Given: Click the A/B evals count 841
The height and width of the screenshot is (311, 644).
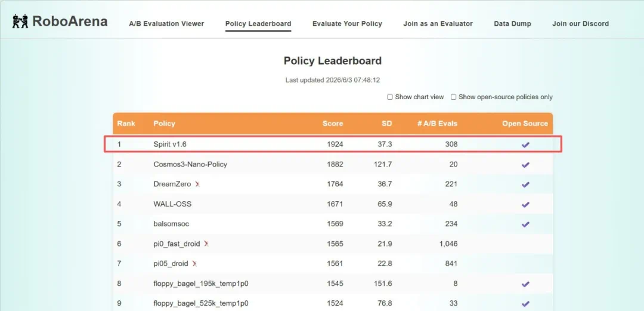Looking at the screenshot, I should (451, 264).
